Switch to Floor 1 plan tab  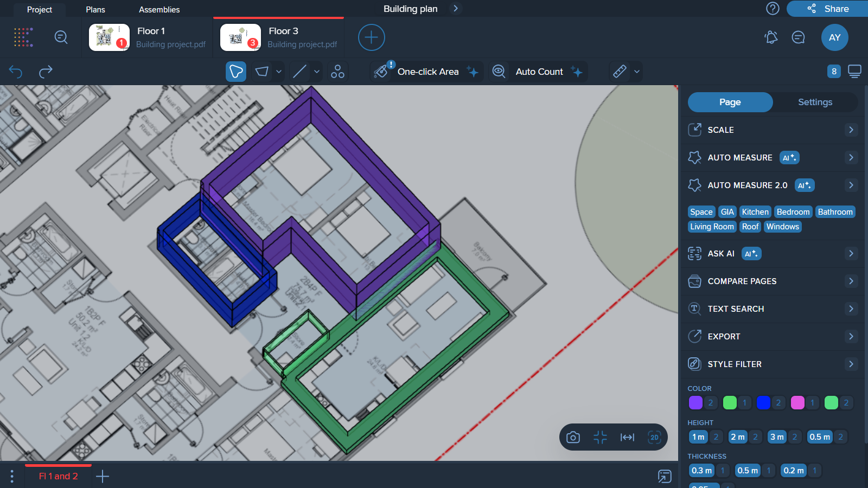tap(148, 37)
